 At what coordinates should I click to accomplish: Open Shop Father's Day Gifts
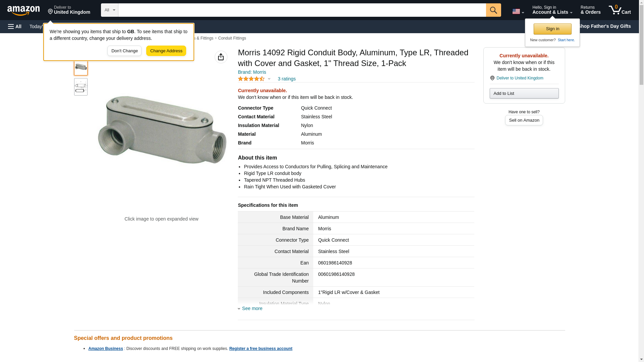(x=604, y=26)
